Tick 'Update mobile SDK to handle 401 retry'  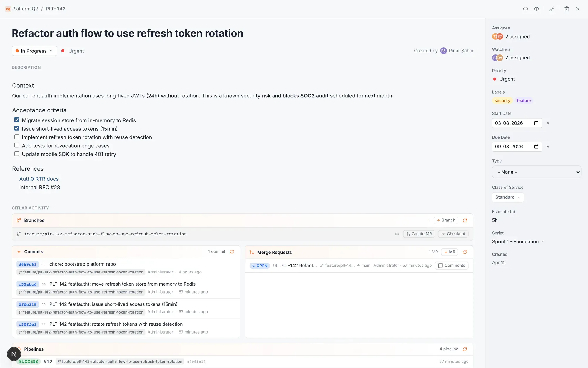[x=17, y=154]
